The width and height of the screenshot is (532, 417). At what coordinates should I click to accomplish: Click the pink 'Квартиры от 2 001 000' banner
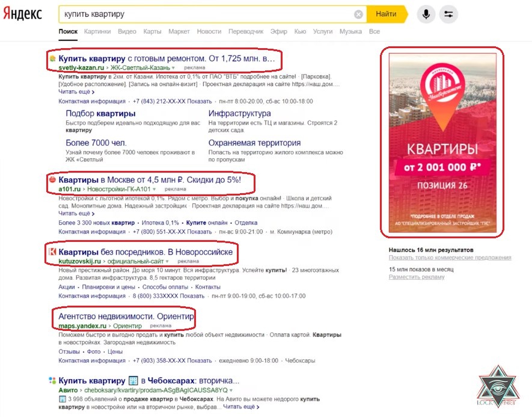pos(442,143)
